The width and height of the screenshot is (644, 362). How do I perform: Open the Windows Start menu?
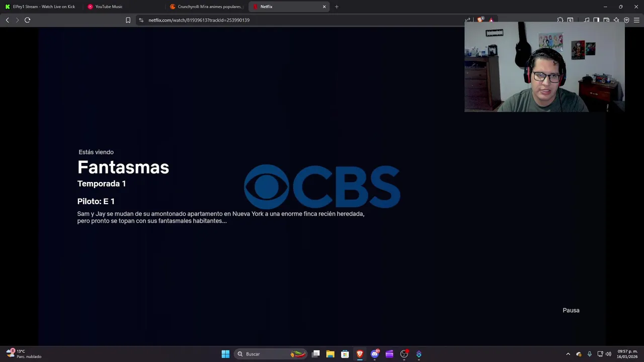[x=225, y=354]
